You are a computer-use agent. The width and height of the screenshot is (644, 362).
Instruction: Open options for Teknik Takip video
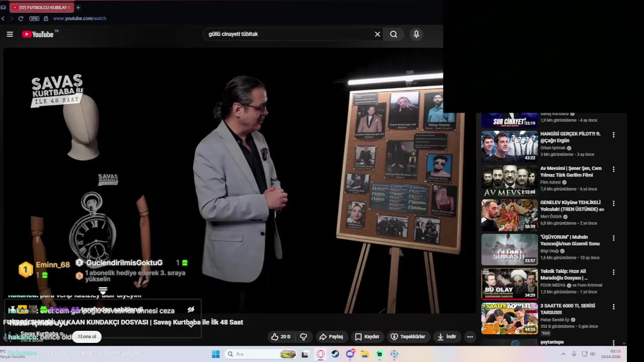[613, 272]
